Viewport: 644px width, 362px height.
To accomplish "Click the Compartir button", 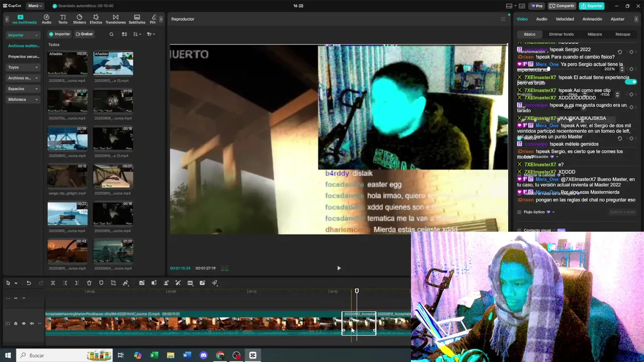I will click(x=562, y=6).
